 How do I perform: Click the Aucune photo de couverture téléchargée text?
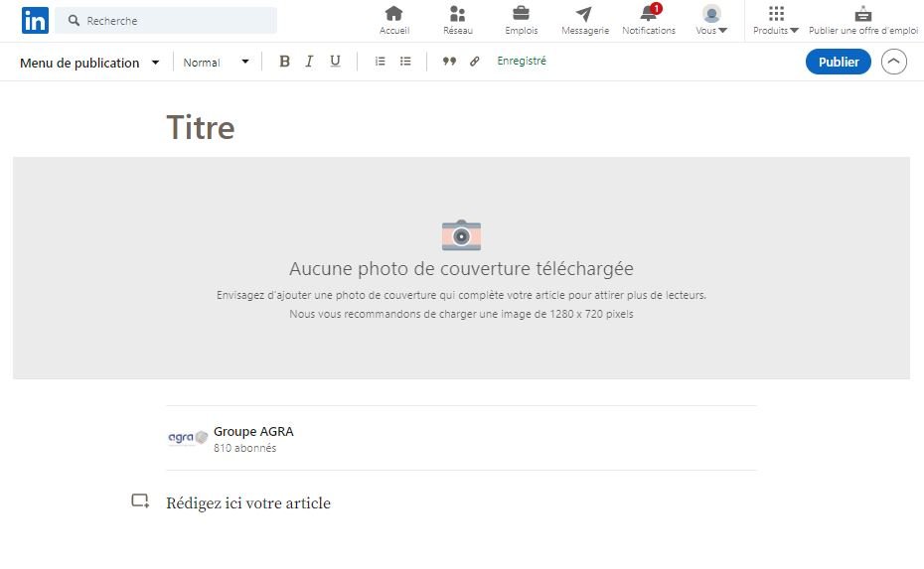click(461, 268)
